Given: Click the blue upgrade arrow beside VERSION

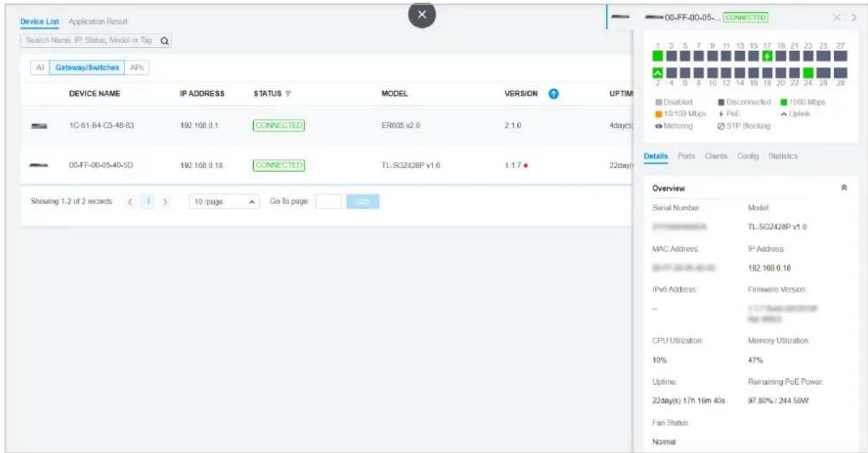Looking at the screenshot, I should point(554,94).
